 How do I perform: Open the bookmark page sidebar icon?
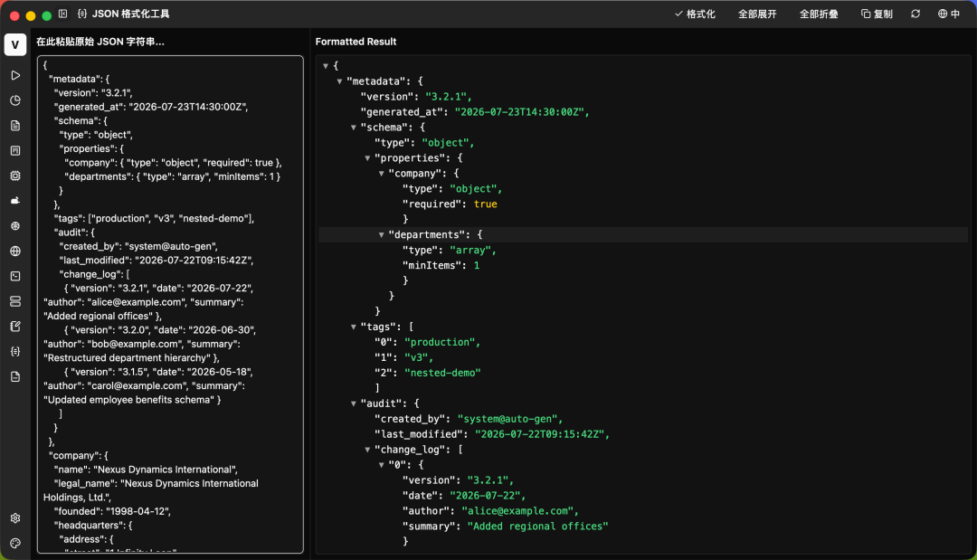pyautogui.click(x=15, y=151)
